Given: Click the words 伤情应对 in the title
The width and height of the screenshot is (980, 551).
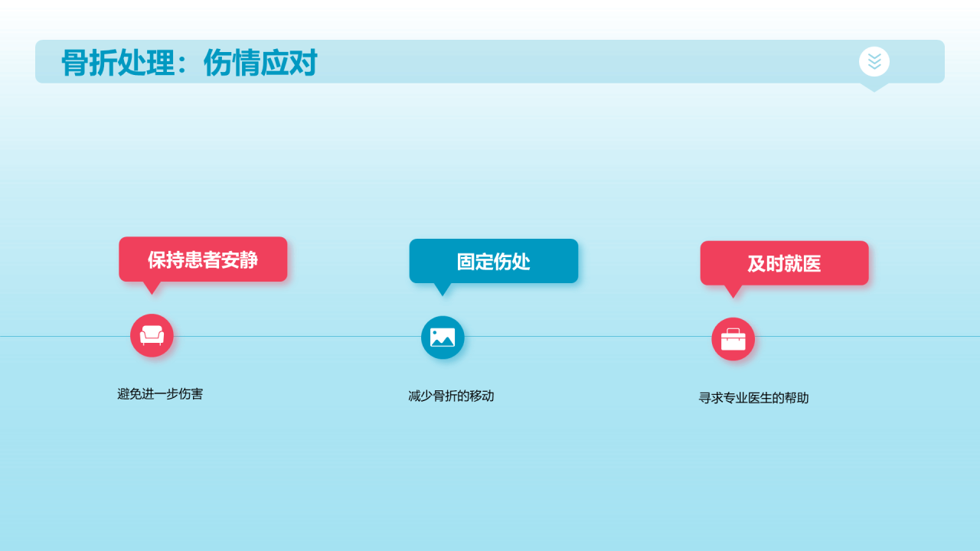Looking at the screenshot, I should [260, 63].
